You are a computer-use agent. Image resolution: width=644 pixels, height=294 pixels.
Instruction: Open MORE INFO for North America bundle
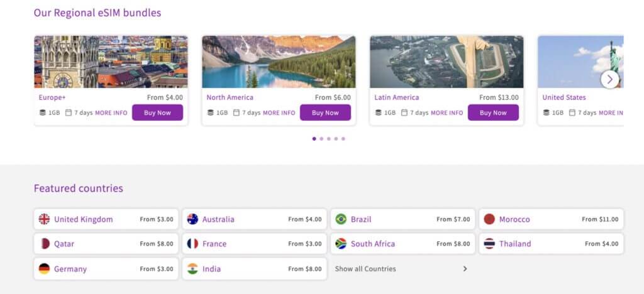[x=279, y=113]
